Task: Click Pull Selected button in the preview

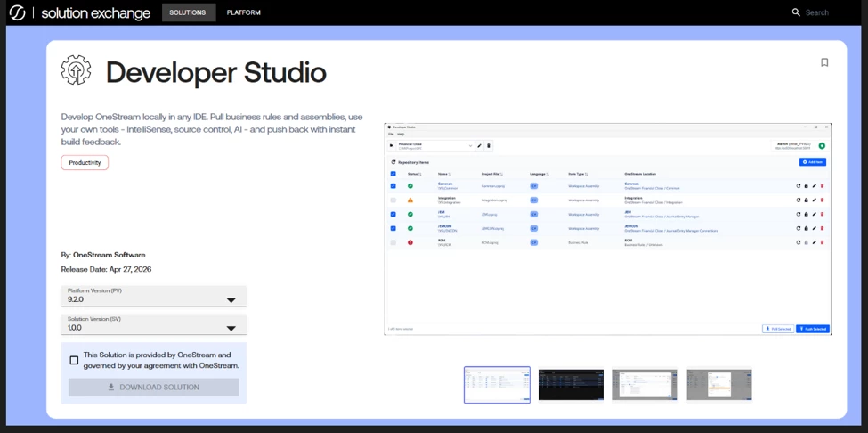Action: point(778,329)
